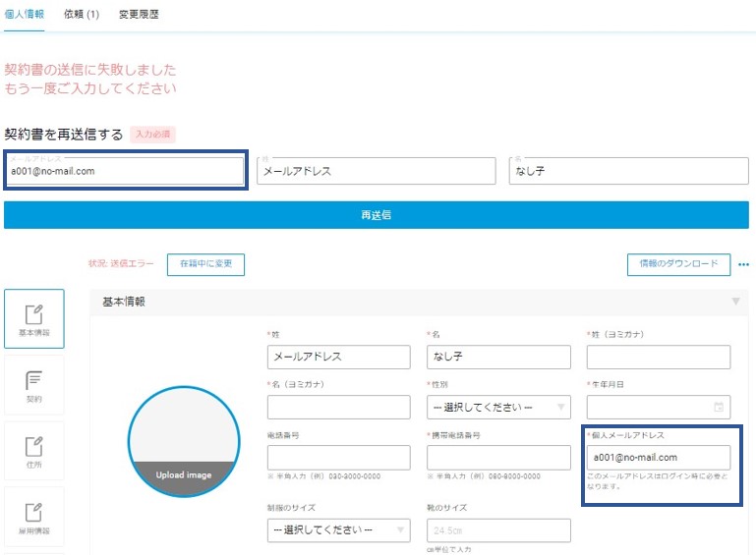Switch to the 依頼 (1) tab
The width and height of the screenshot is (756, 555).
[82, 15]
